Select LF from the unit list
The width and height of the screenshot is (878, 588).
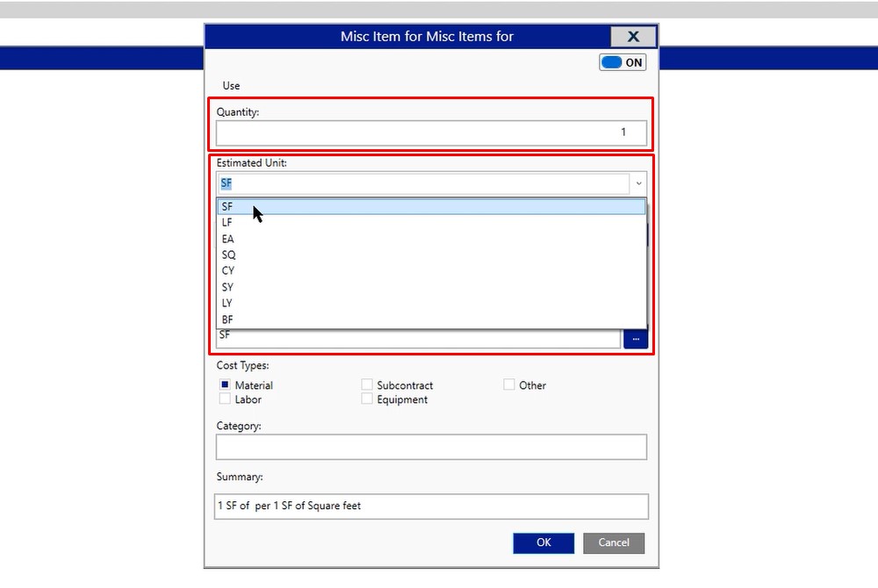tap(430, 223)
